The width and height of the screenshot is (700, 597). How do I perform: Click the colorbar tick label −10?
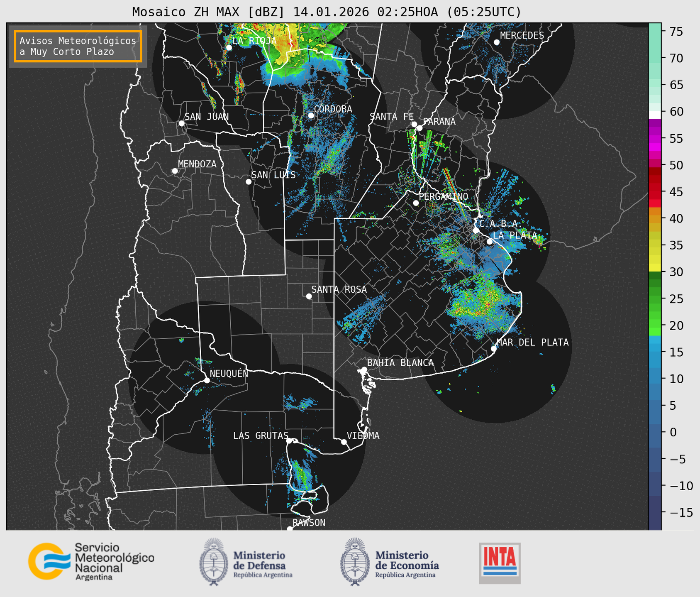click(x=681, y=486)
